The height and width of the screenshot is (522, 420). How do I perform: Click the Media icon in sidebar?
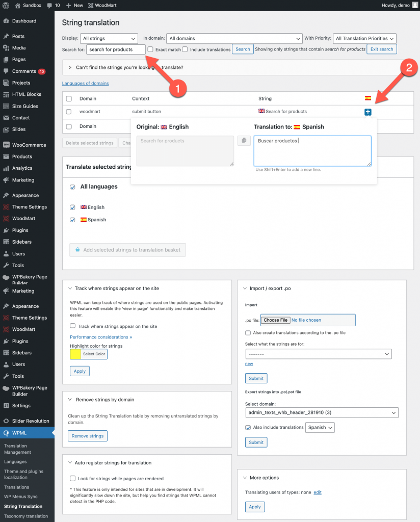(x=6, y=48)
